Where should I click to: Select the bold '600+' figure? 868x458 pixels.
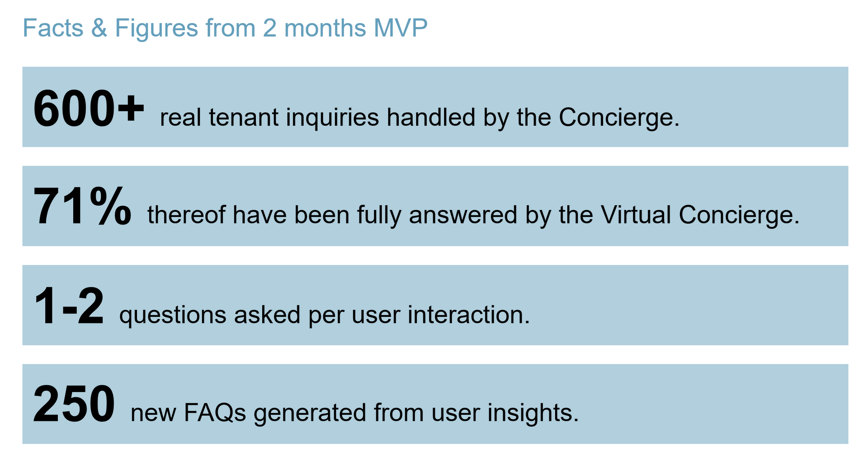89,109
